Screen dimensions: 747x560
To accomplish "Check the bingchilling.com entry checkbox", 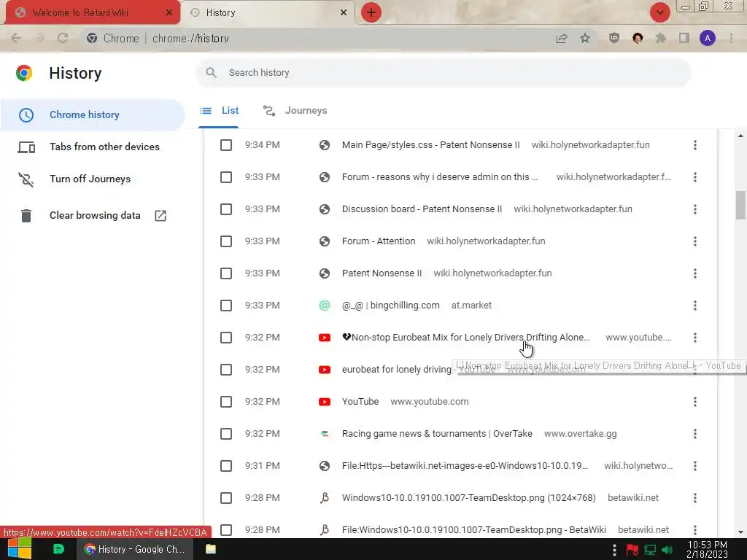I will [226, 306].
